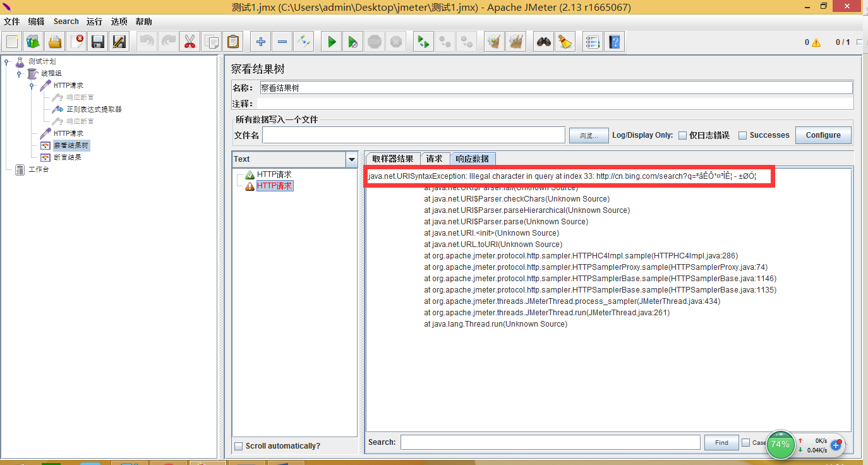Undo the last change from toolbar
The image size is (868, 465).
pyautogui.click(x=147, y=42)
